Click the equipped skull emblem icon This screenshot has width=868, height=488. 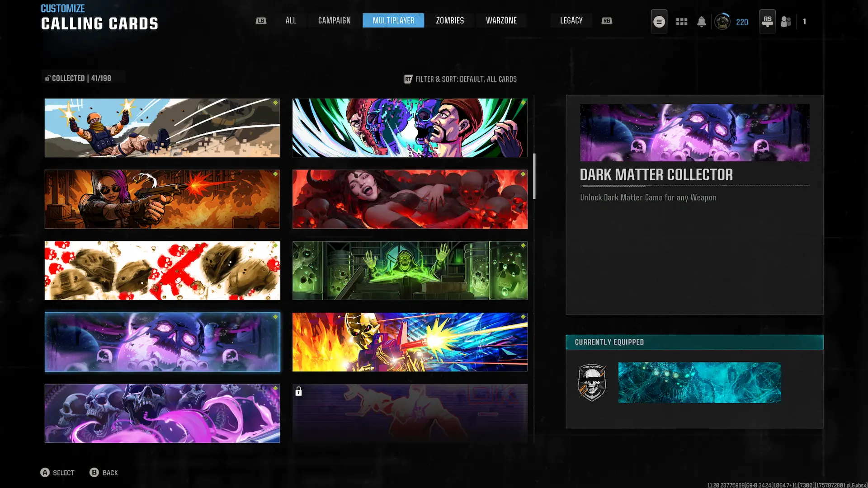coord(592,383)
